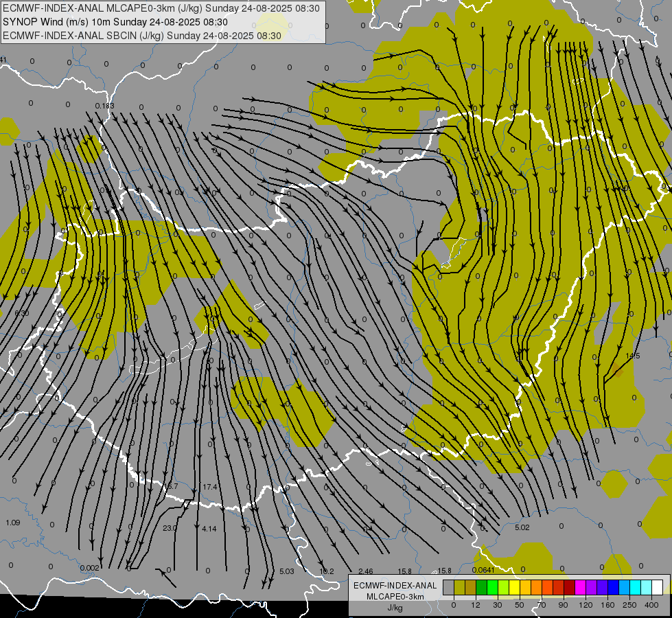Click the legend tick value 120
The image size is (672, 618).
point(586,605)
